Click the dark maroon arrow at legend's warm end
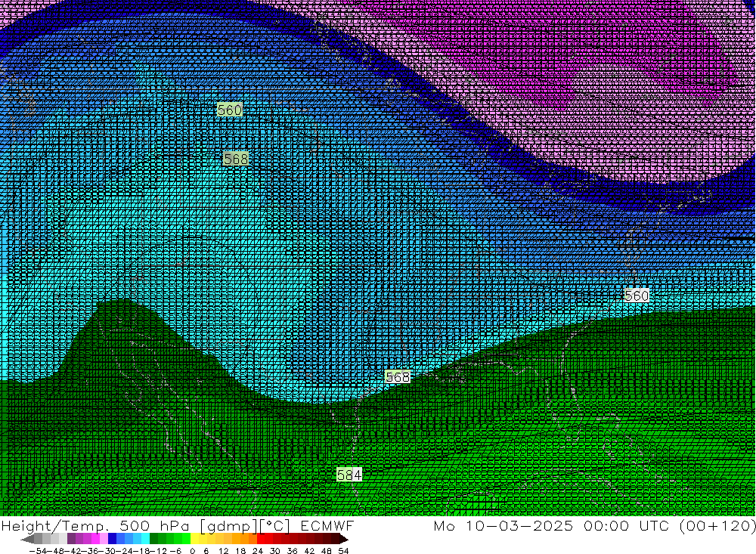 343,539
